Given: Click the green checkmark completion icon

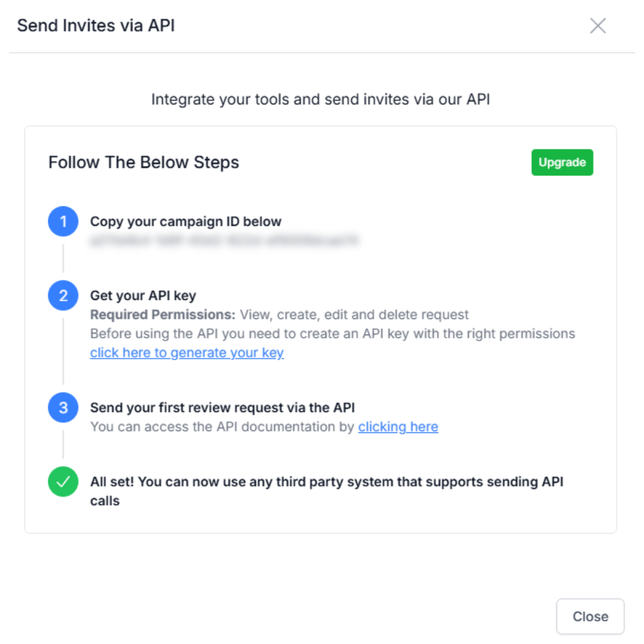Looking at the screenshot, I should tap(63, 481).
